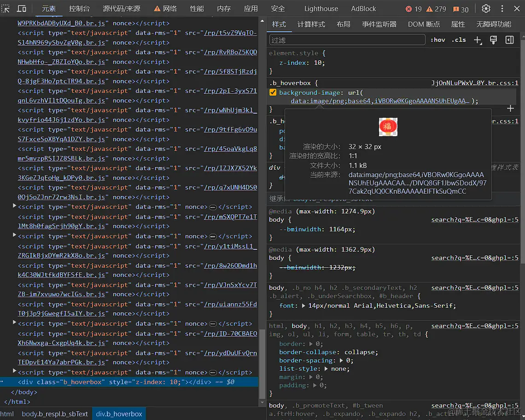Toggle the .cls class editor

(x=459, y=40)
